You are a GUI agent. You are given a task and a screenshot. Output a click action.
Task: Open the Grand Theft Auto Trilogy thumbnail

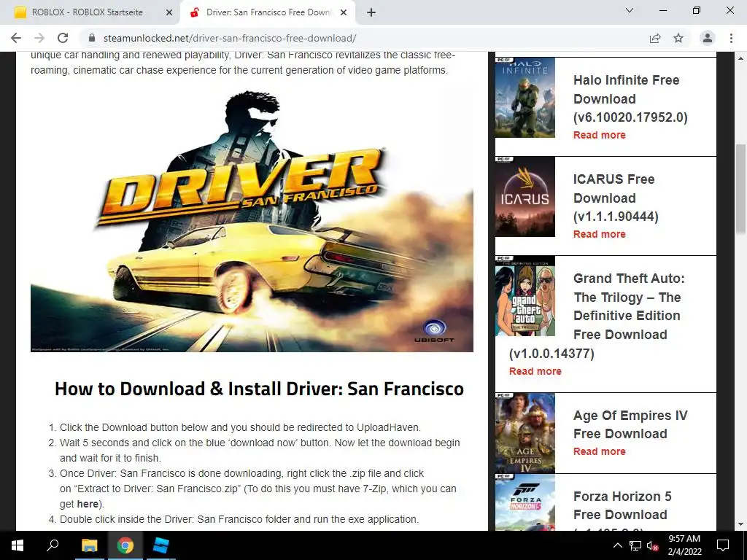pos(525,296)
